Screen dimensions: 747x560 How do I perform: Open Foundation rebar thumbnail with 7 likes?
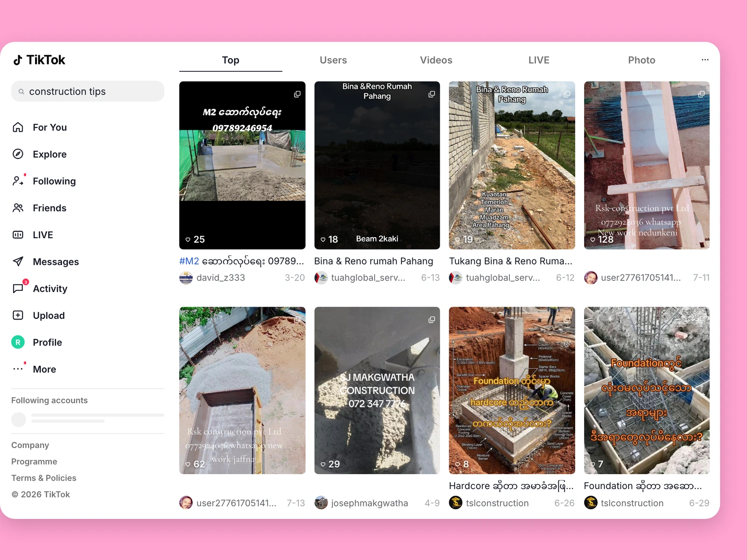coord(647,390)
